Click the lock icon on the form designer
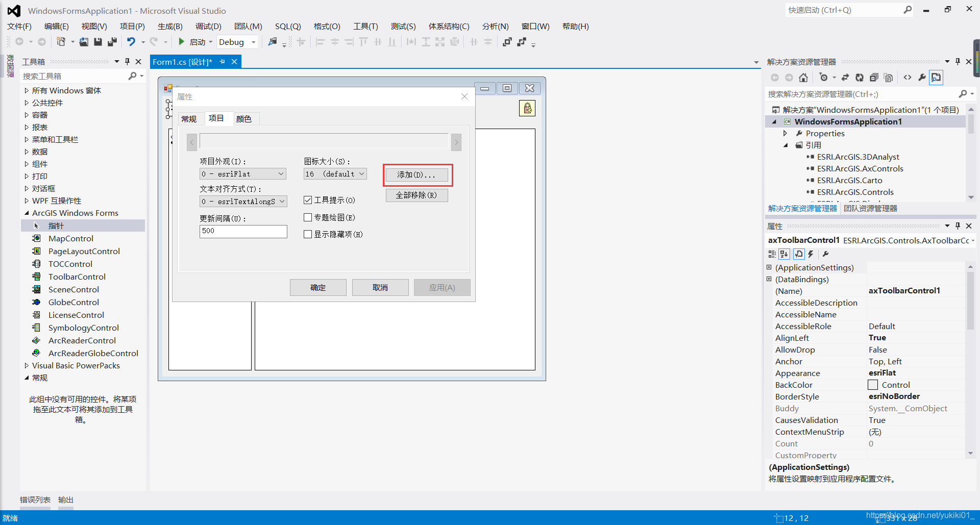Screen dimensions: 980x525 coord(527,108)
